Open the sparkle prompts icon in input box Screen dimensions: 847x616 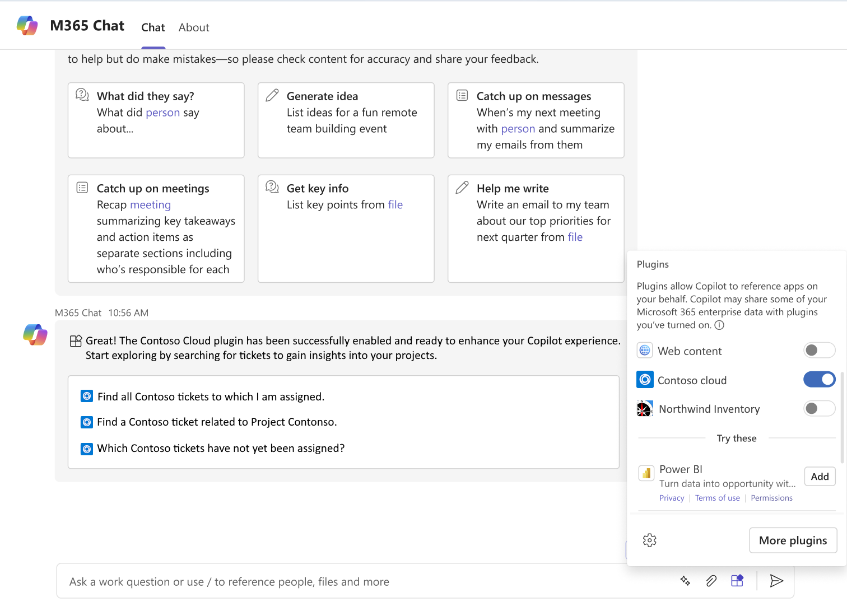pos(685,581)
